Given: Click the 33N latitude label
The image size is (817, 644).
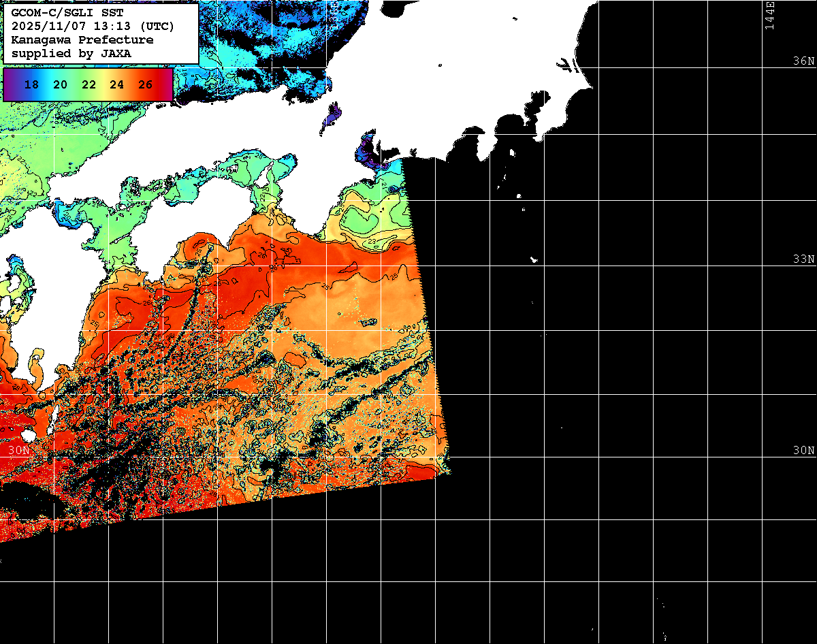Looking at the screenshot, I should pyautogui.click(x=803, y=259).
